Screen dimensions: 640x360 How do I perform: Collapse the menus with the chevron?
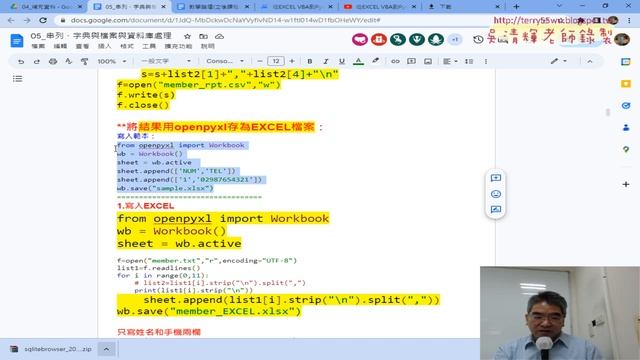pos(590,61)
